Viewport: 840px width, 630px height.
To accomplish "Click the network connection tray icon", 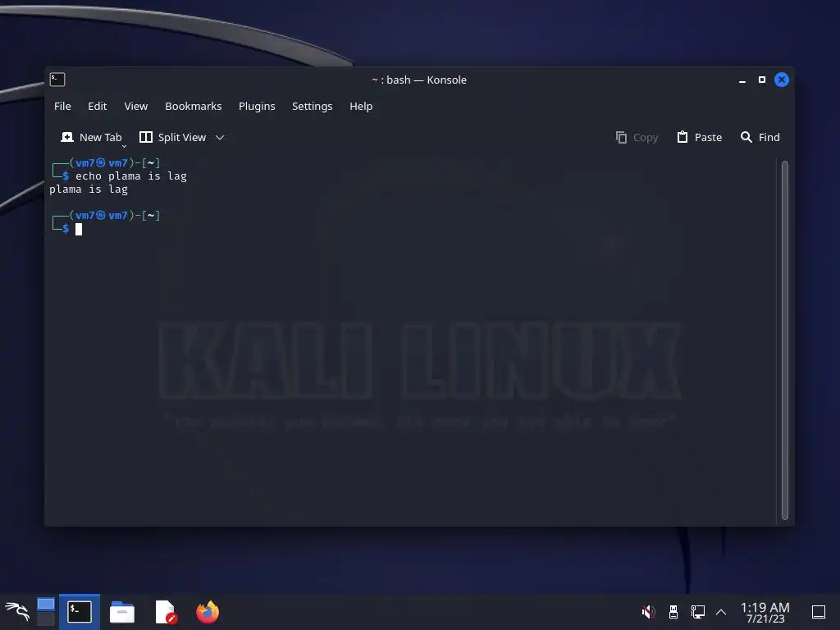I will (697, 612).
